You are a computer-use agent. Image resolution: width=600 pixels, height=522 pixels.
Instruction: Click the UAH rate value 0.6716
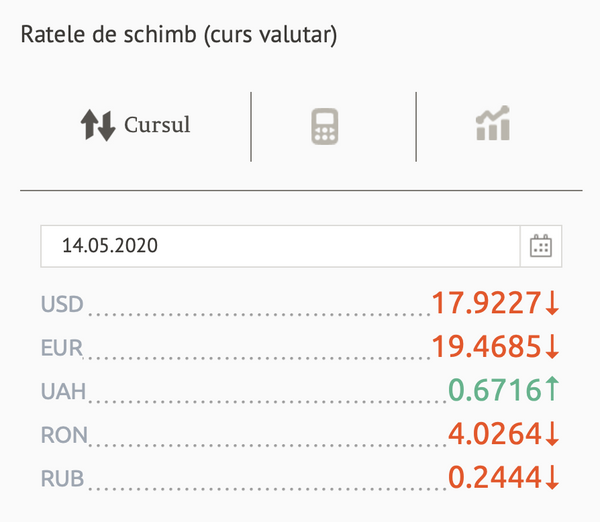pos(494,390)
